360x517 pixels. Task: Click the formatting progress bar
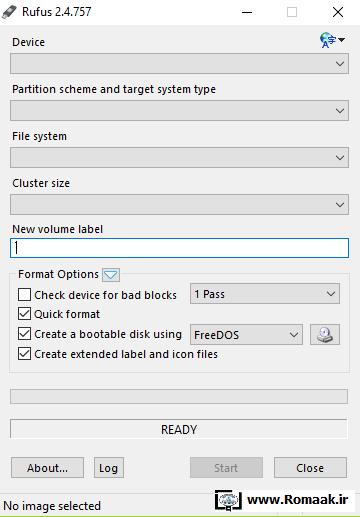[x=179, y=397]
